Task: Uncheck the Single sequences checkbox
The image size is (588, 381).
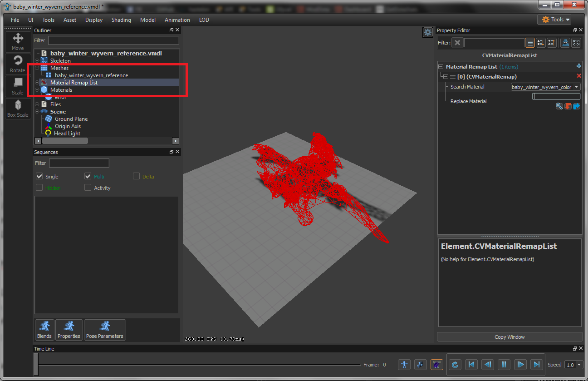Action: tap(39, 176)
